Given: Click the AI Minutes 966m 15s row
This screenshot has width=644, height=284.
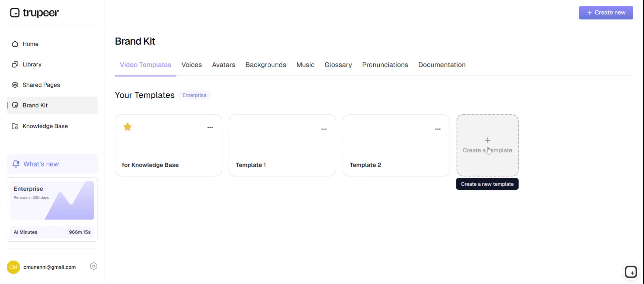Looking at the screenshot, I should coord(52,232).
